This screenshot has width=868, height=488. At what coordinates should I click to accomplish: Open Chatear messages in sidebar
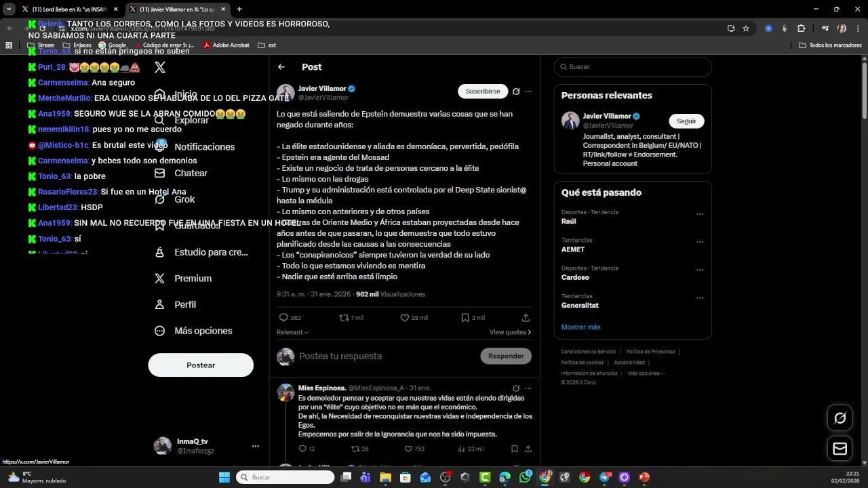181,173
